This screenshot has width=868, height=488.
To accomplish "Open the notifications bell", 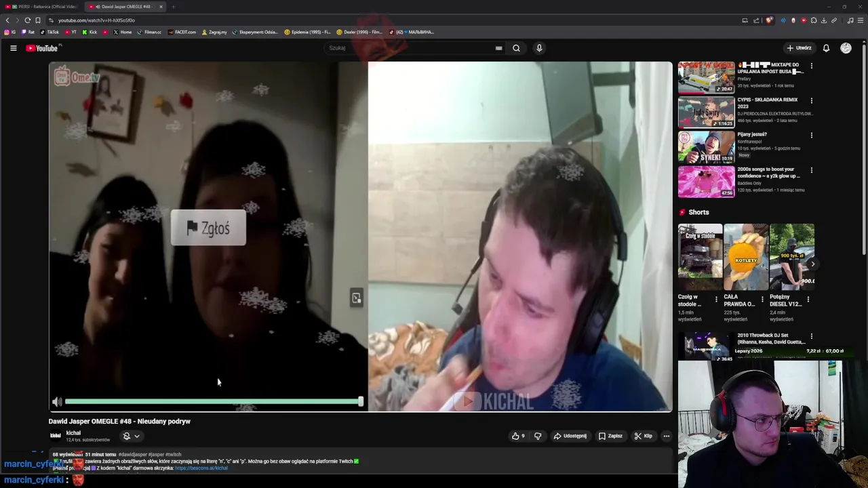I will (826, 48).
